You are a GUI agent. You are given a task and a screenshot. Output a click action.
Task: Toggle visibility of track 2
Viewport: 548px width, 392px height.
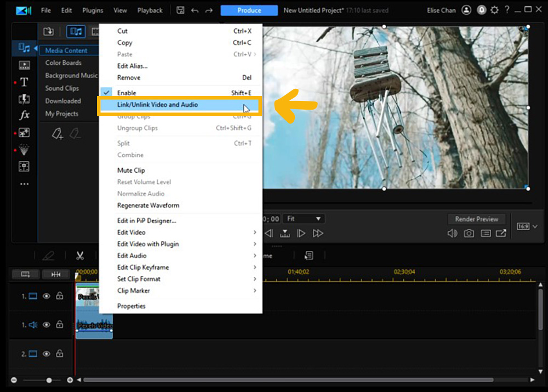47,354
